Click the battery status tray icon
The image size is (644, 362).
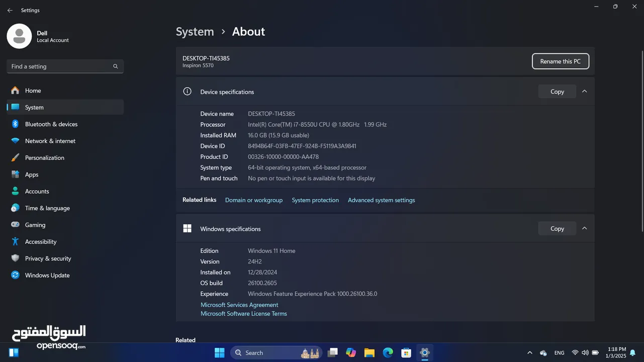coord(595,353)
